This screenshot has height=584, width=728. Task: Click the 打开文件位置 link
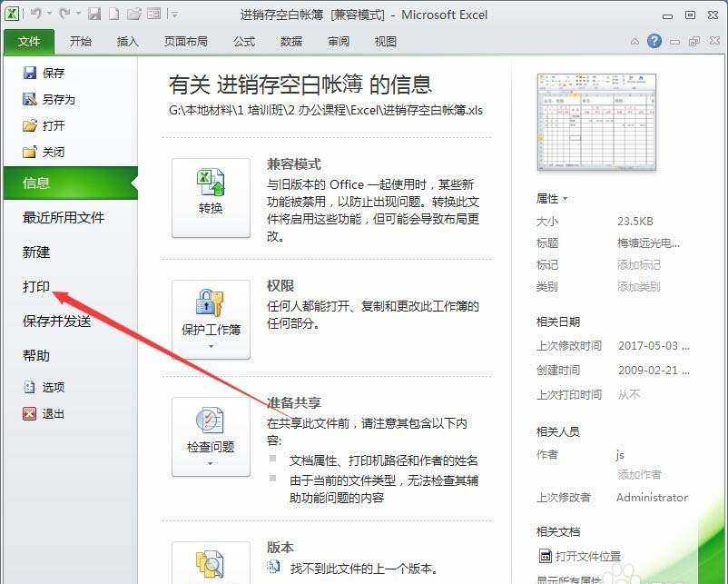coord(588,556)
